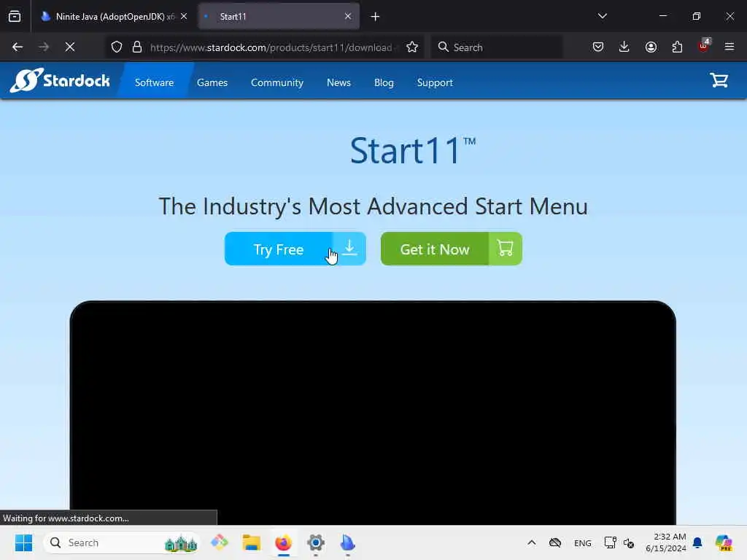
Task: Open the Firefox View icon
Action: (15, 16)
